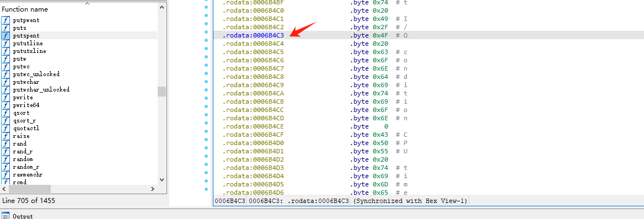Click the Output window icon

point(6,216)
